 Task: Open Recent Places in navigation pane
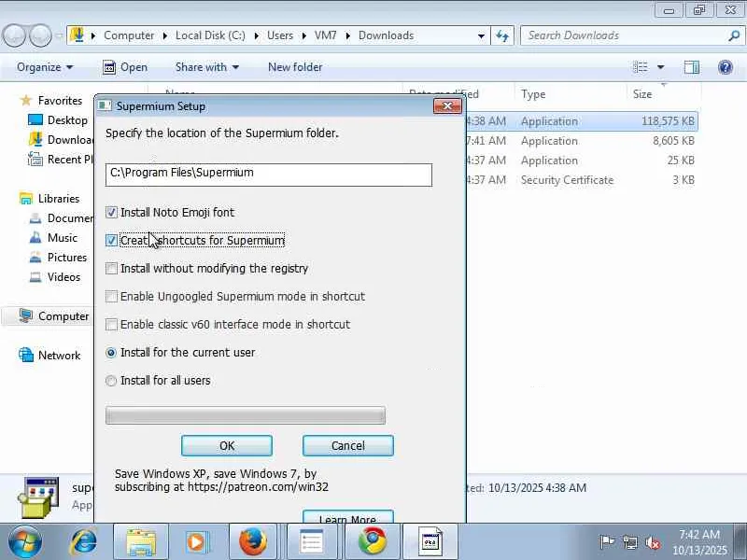pos(61,159)
